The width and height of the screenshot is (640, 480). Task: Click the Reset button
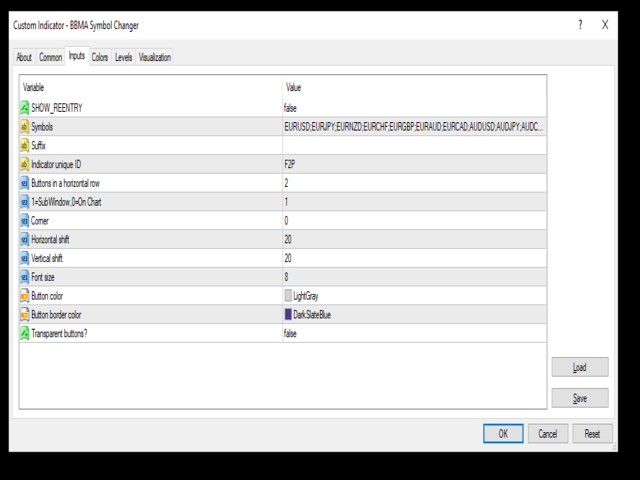tap(592, 433)
